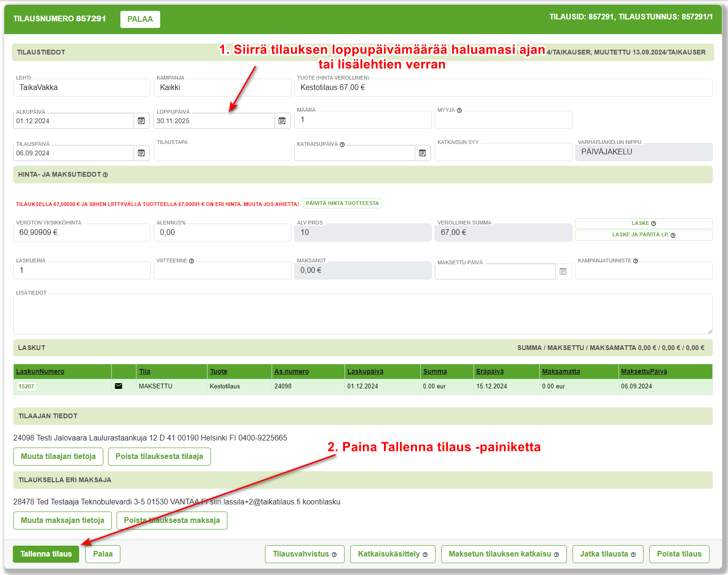Sort invoices by Summa column
This screenshot has height=575, width=728.
pos(435,371)
